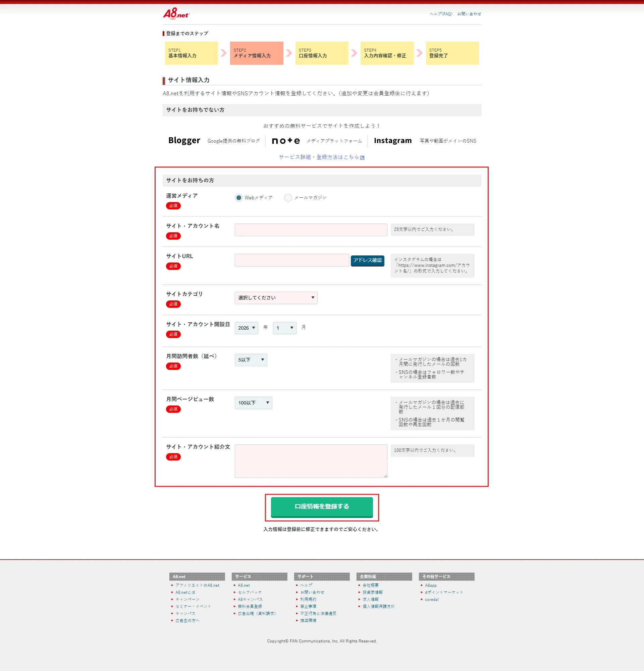644x671 pixels.
Task: Open footer link お問い合わせ under サポート
Action: click(312, 592)
